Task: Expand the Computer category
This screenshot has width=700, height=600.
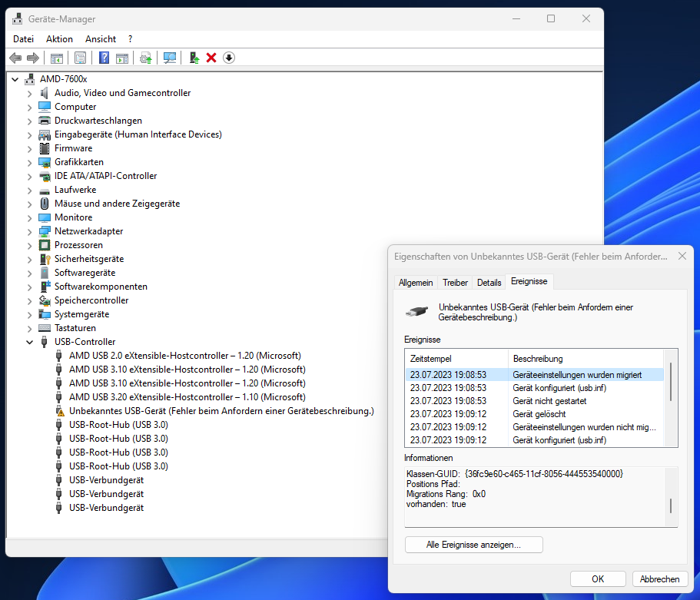Action: [x=29, y=107]
